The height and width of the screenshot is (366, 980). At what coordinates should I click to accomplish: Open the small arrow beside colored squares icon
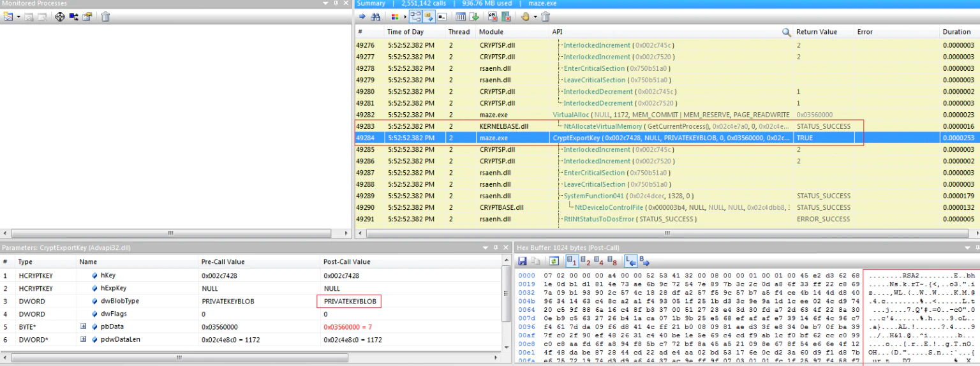[404, 17]
